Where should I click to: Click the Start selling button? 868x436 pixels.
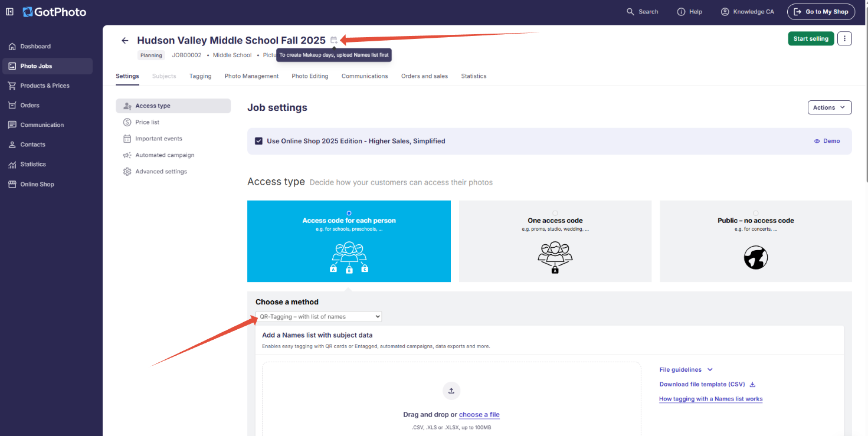811,39
